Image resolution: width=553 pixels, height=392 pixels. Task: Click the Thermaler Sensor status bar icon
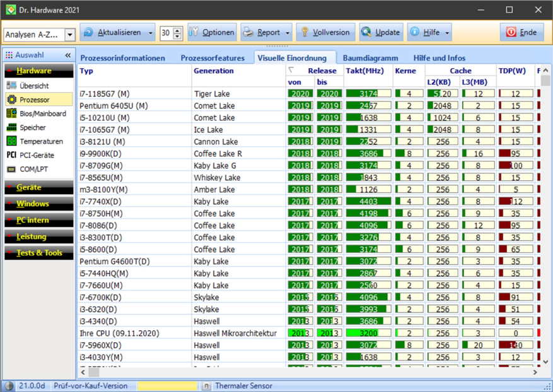[x=207, y=386]
